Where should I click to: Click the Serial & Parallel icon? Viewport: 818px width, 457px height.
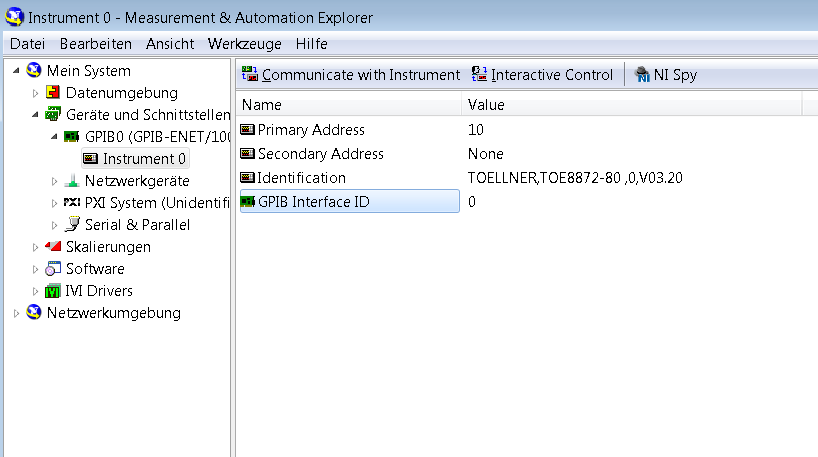tap(72, 225)
